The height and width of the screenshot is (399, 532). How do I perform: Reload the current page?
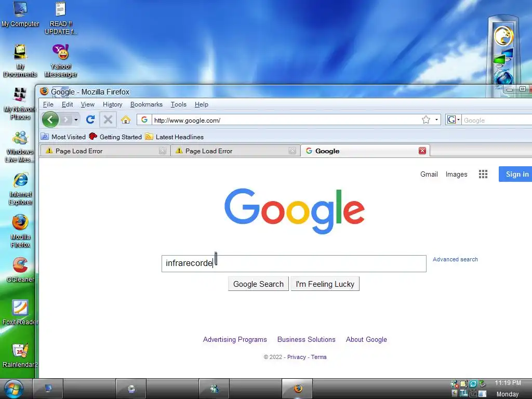click(90, 119)
